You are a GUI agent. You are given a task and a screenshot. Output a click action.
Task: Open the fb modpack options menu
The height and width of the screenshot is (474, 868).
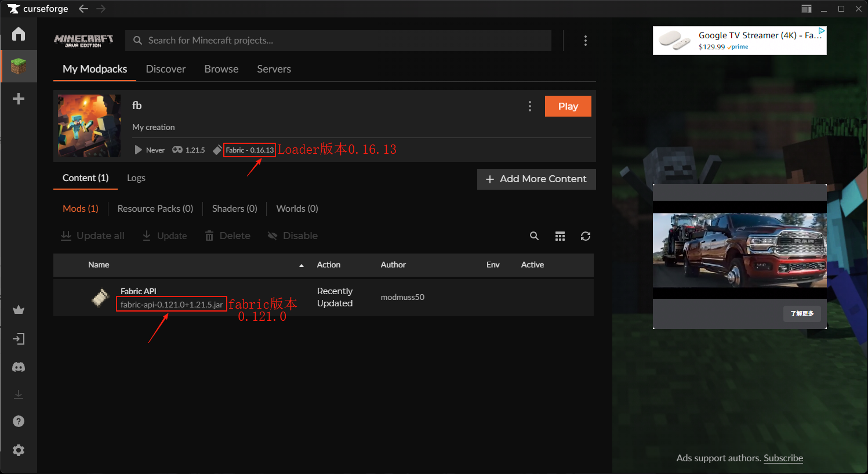coord(529,106)
